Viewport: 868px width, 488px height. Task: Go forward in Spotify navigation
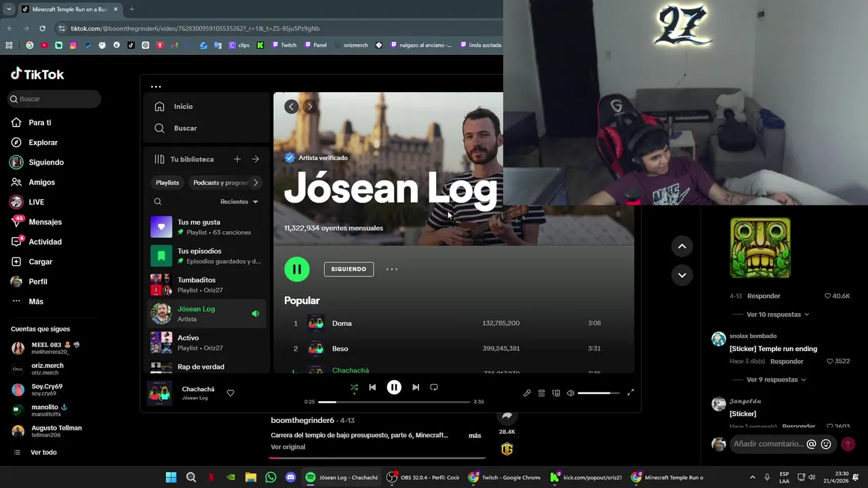[x=309, y=106]
